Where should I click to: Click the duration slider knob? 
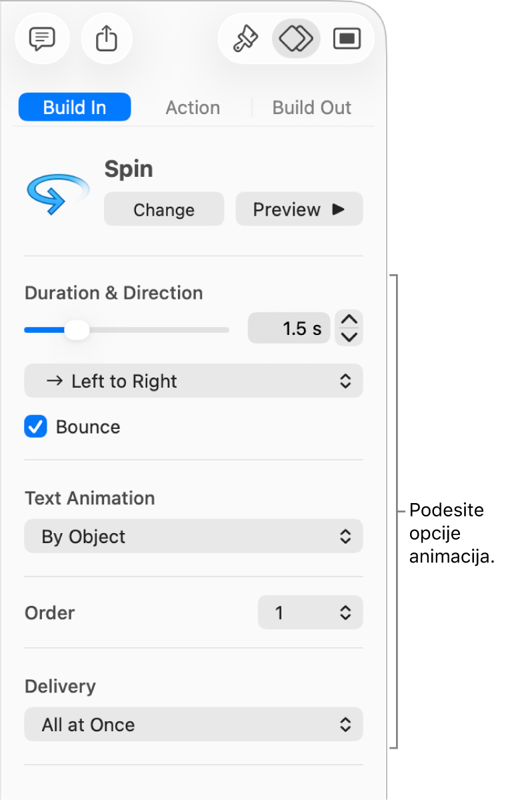tap(77, 330)
